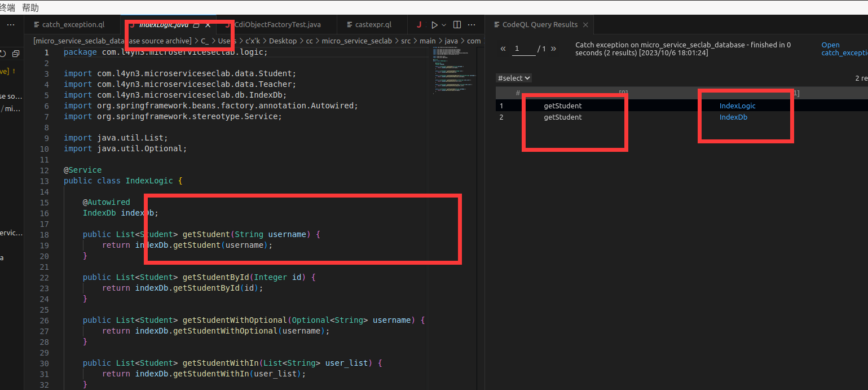The width and height of the screenshot is (868, 390).
Task: Switch to the CdiObjectFactoryTest.java tab
Action: click(277, 25)
